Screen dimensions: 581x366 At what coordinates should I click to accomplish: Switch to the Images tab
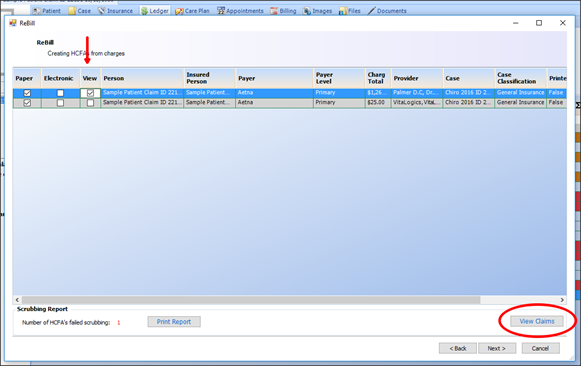[318, 11]
